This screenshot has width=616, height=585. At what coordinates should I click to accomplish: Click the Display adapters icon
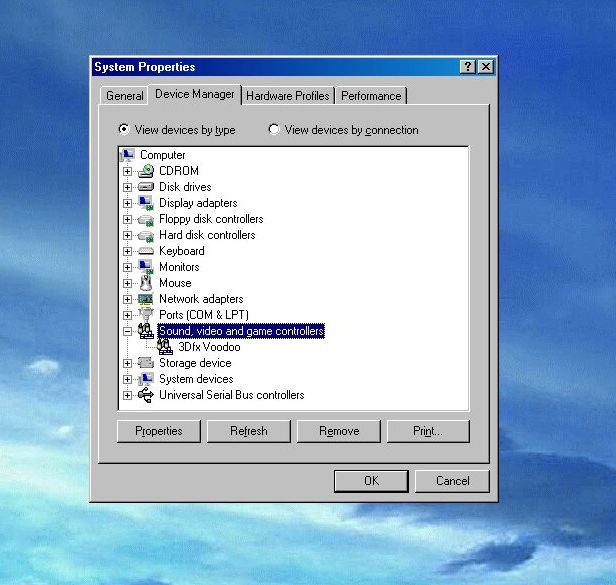146,203
